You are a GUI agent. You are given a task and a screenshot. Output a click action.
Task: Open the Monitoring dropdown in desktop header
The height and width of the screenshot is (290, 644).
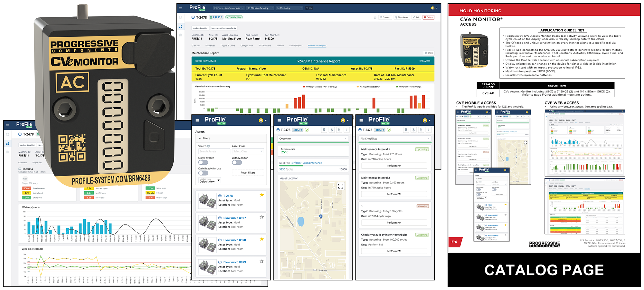tap(289, 8)
